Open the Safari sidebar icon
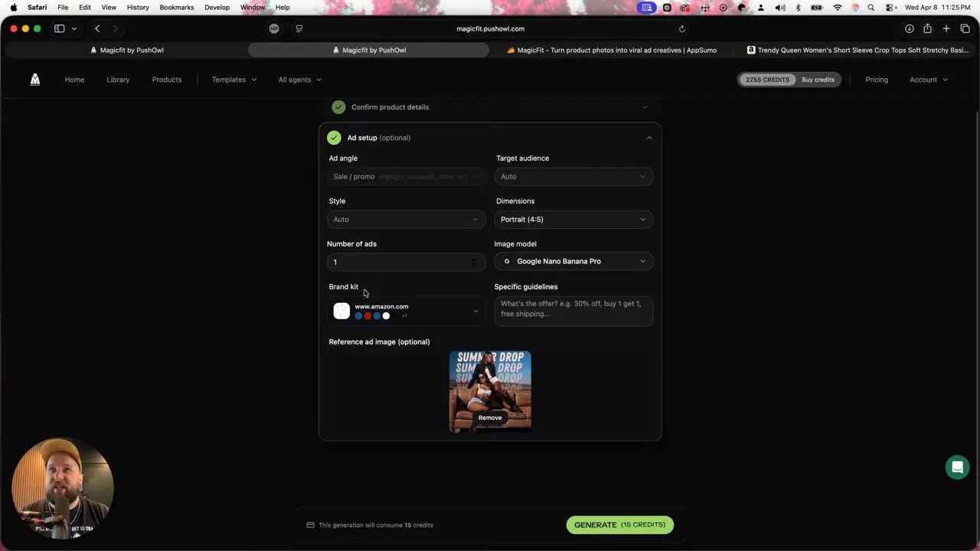The height and width of the screenshot is (551, 980). coord(60,28)
